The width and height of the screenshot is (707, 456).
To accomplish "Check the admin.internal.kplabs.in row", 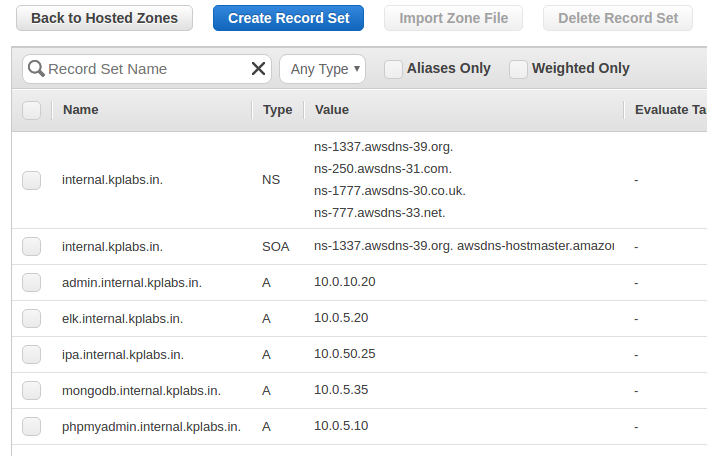I will [x=32, y=282].
